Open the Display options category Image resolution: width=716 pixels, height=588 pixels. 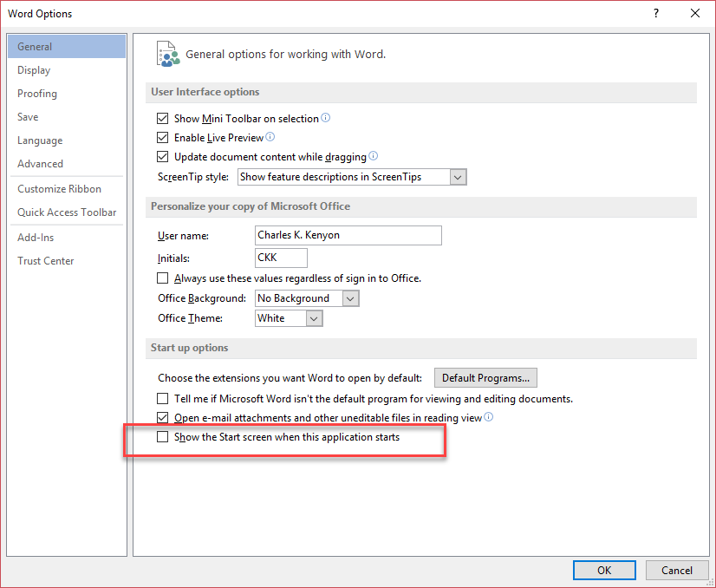(67, 70)
